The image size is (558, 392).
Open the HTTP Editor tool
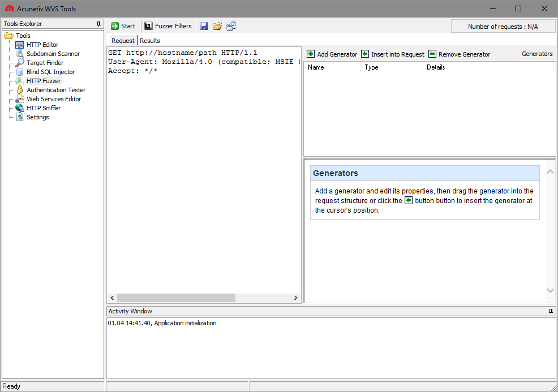(42, 45)
